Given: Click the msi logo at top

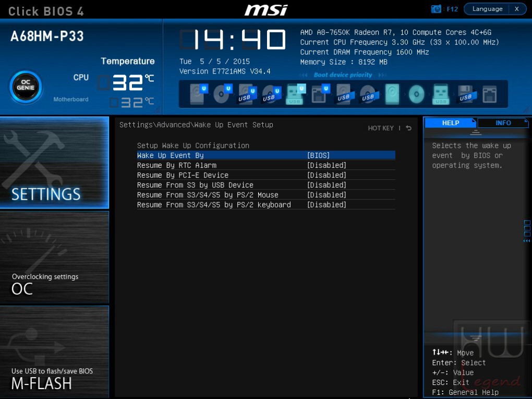Looking at the screenshot, I should 266,9.
